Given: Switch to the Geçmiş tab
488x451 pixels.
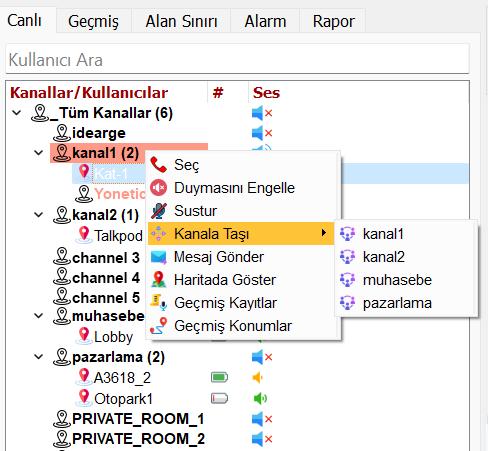Looking at the screenshot, I should point(93,21).
